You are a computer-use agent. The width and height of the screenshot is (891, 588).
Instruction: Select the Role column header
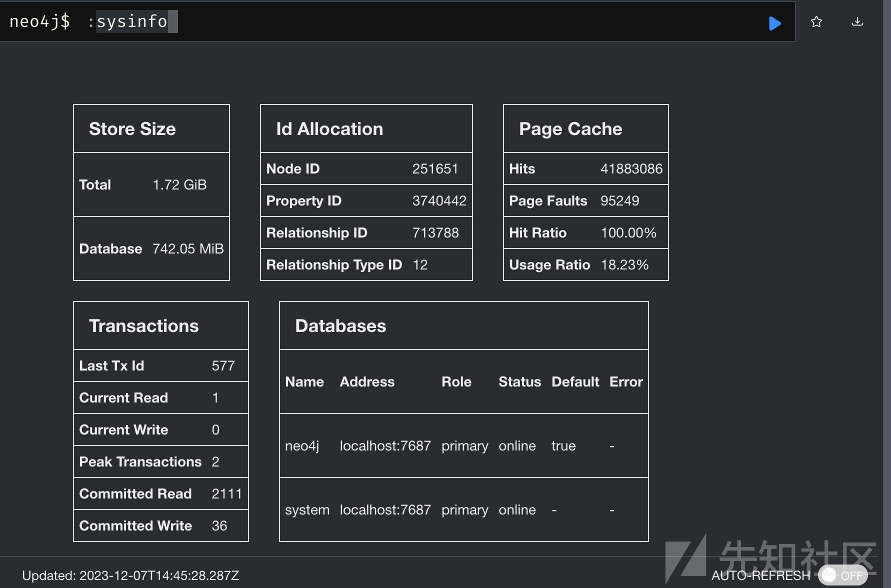coord(456,382)
